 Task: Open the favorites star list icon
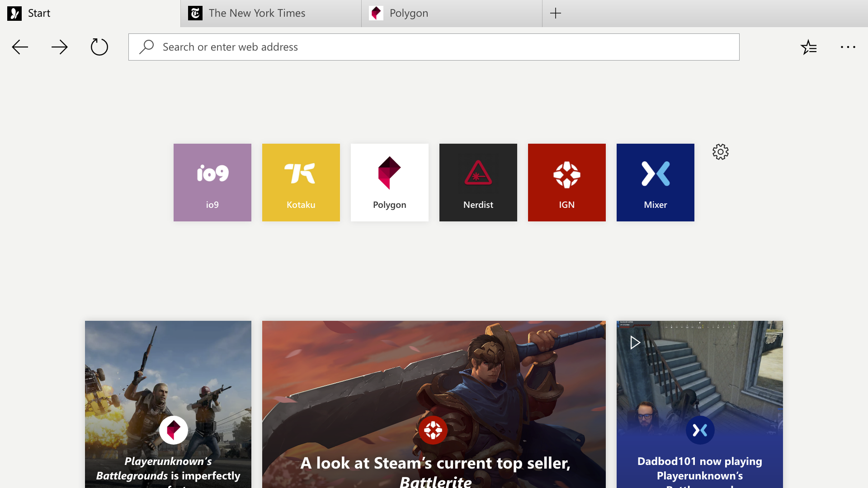808,47
